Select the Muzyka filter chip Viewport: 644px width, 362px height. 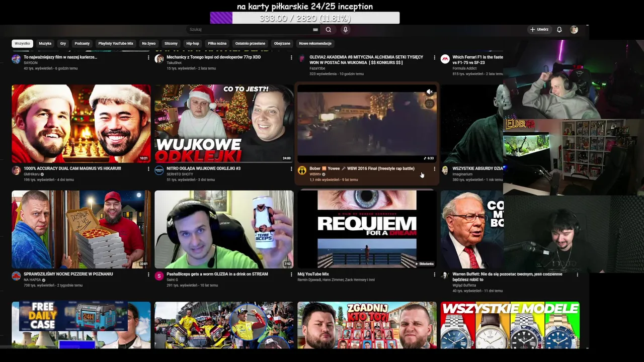(x=45, y=44)
